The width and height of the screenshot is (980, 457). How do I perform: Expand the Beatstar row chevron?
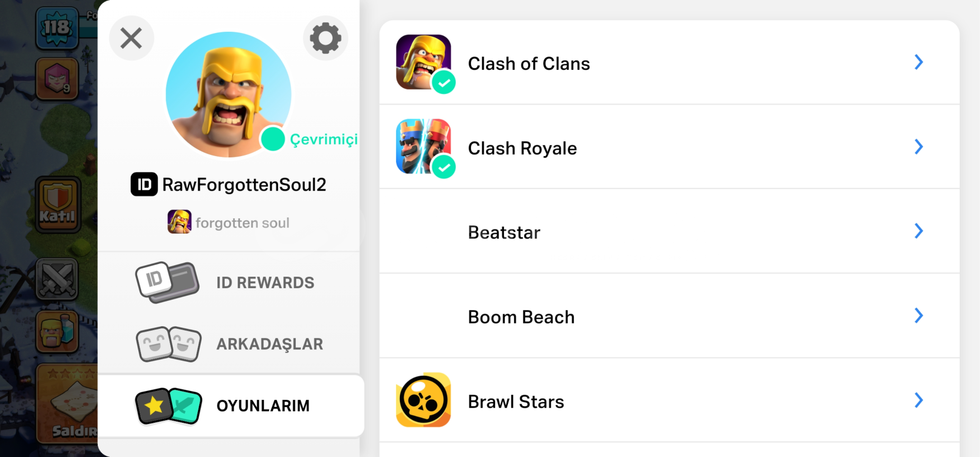[918, 231]
